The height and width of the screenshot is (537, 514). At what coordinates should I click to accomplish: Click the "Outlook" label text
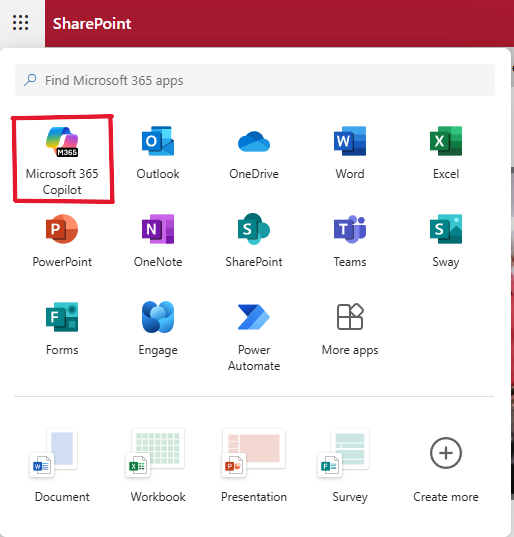[x=158, y=174]
